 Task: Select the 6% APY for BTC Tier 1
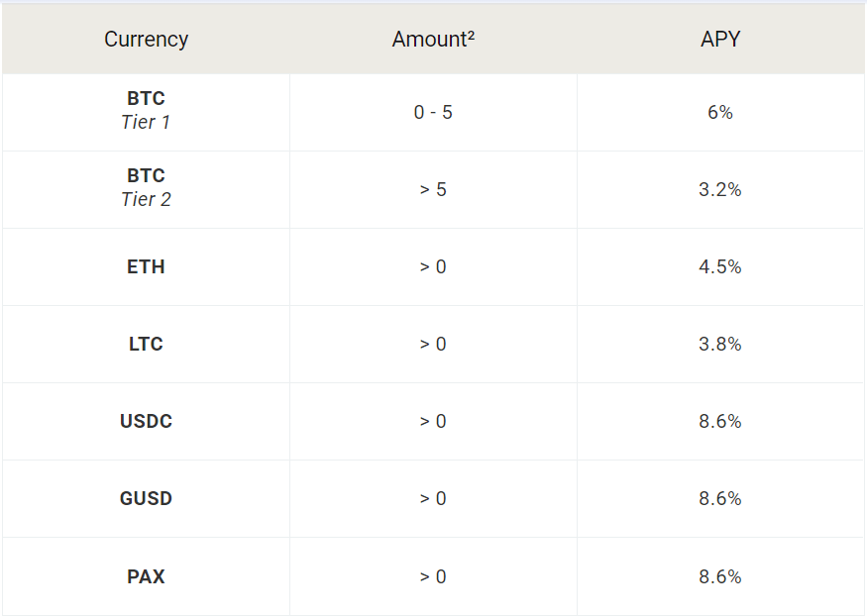720,112
